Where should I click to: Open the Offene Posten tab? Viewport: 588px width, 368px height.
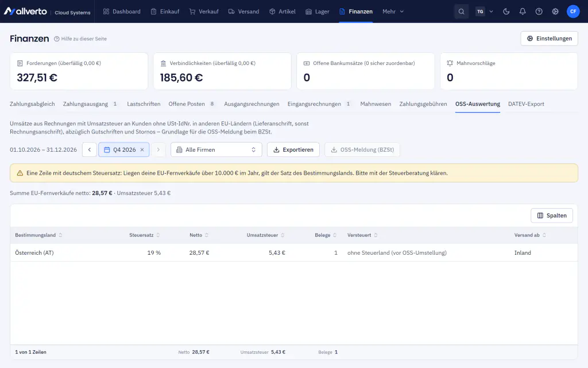coord(192,104)
